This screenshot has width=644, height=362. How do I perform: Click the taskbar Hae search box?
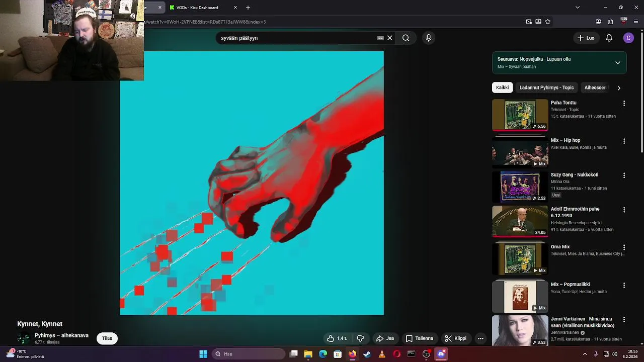pos(248,354)
